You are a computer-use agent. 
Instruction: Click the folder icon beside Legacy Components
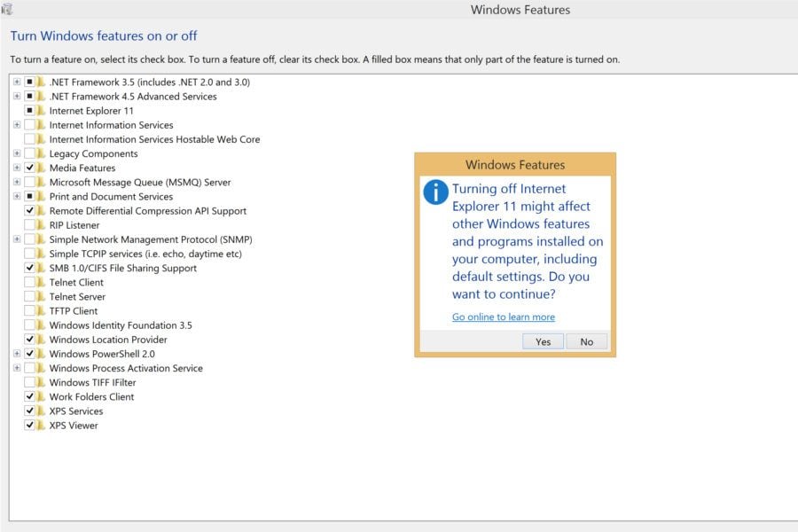point(41,153)
